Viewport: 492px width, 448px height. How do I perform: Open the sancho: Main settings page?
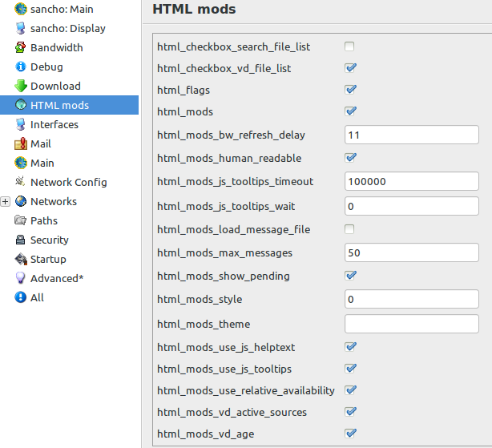click(62, 9)
